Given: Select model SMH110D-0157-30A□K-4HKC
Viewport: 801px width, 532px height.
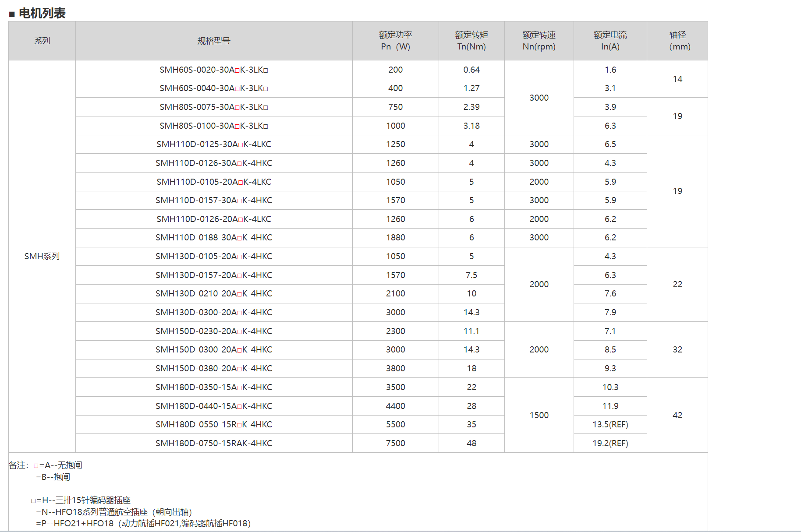Looking at the screenshot, I should pyautogui.click(x=214, y=200).
